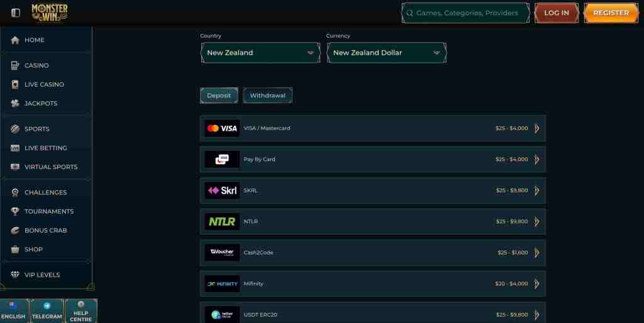Click the VISA Mastercard logo

tap(222, 128)
